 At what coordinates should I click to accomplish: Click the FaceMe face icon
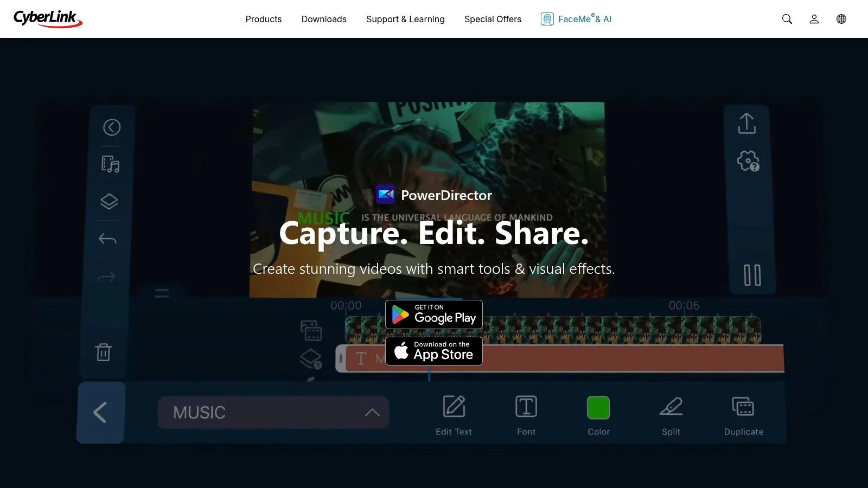(547, 19)
